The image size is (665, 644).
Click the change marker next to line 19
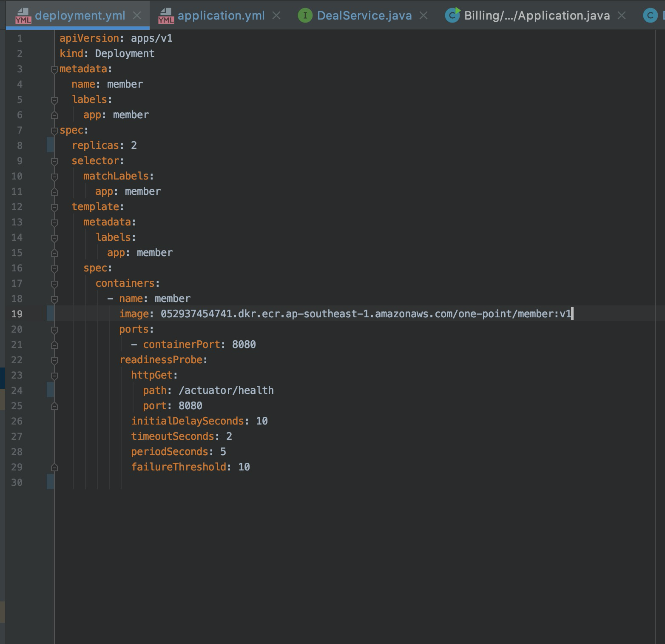pos(50,313)
